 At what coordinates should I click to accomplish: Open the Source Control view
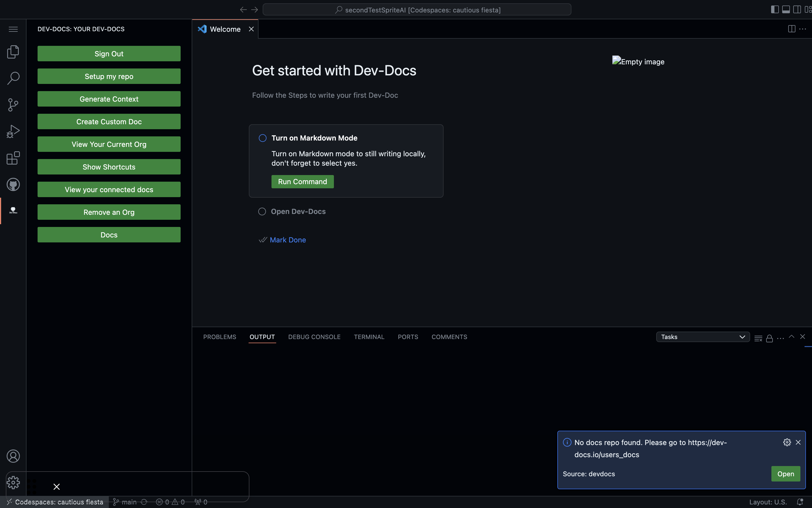tap(13, 105)
